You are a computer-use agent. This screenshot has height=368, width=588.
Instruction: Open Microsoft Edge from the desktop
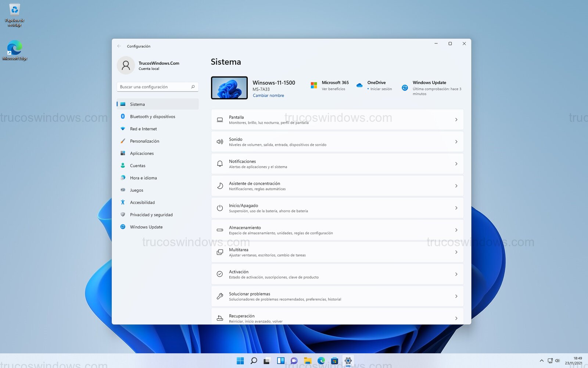pyautogui.click(x=14, y=48)
